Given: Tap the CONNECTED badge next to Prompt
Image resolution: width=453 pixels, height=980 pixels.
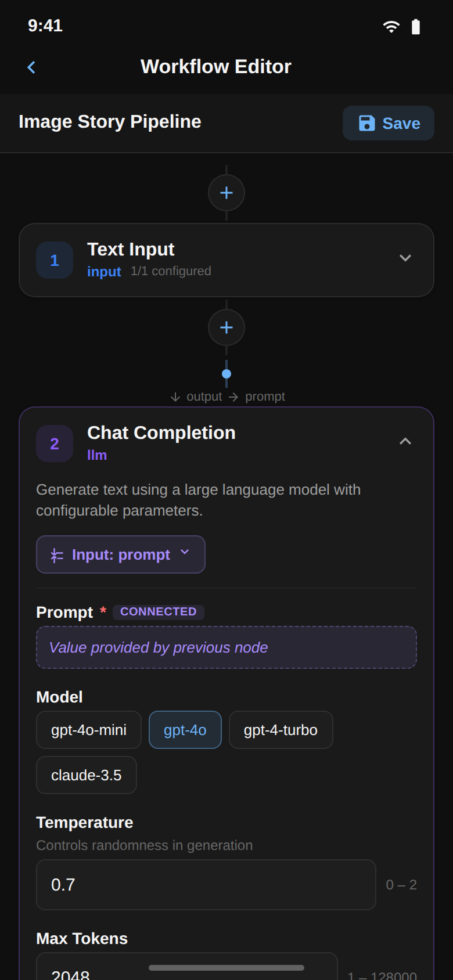Looking at the screenshot, I should click(158, 611).
